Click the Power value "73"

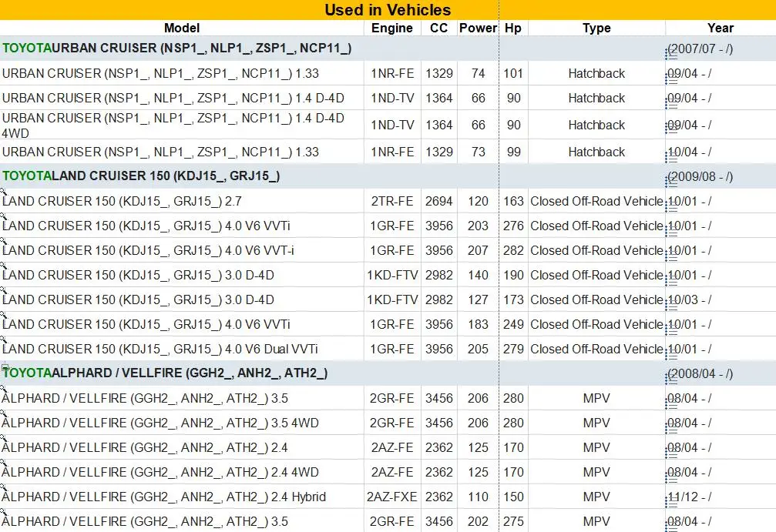point(478,152)
